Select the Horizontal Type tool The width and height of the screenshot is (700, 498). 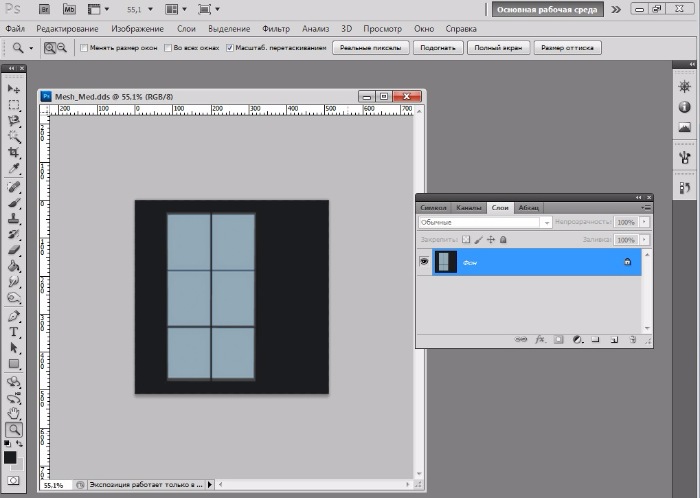[14, 331]
